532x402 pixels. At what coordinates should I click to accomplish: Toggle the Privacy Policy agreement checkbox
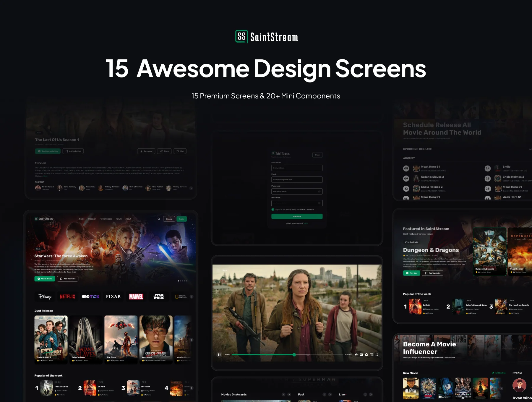click(273, 210)
